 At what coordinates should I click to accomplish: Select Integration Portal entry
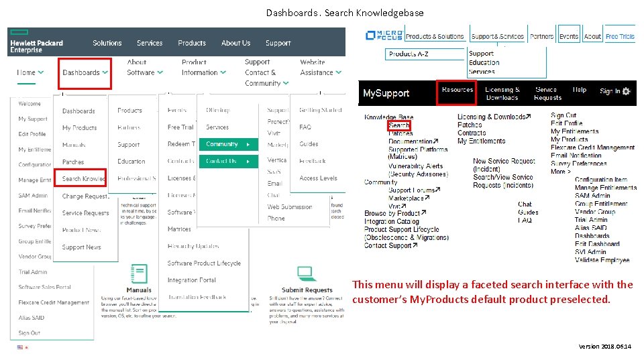pos(191,280)
